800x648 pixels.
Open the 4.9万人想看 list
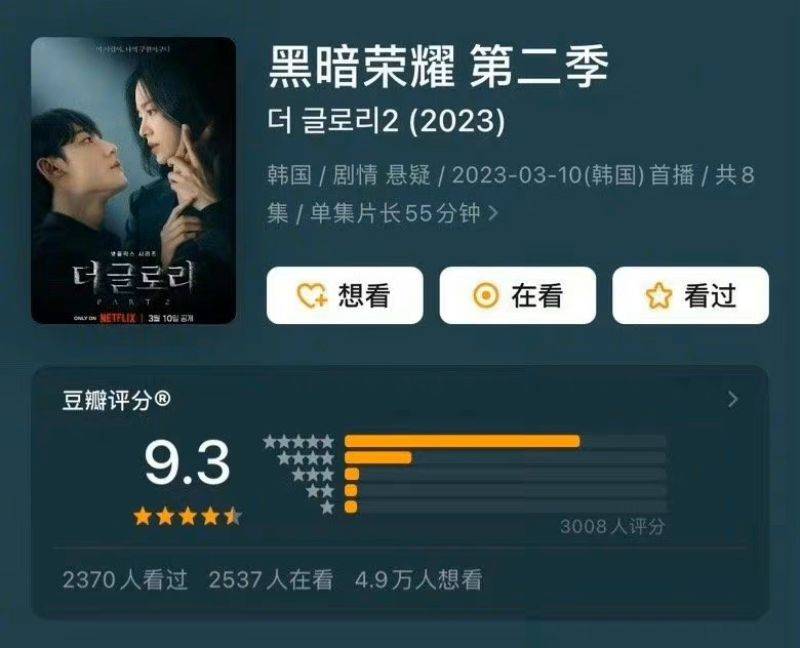(x=418, y=580)
